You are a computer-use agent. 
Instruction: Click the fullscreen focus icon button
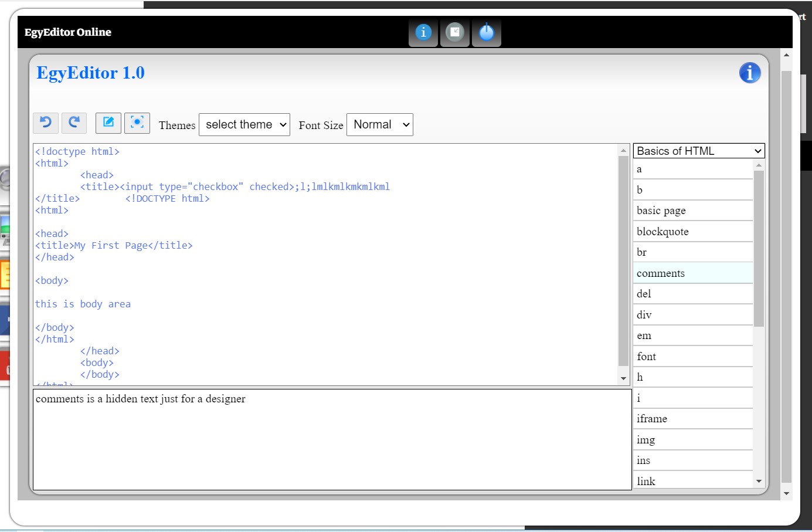pyautogui.click(x=137, y=123)
